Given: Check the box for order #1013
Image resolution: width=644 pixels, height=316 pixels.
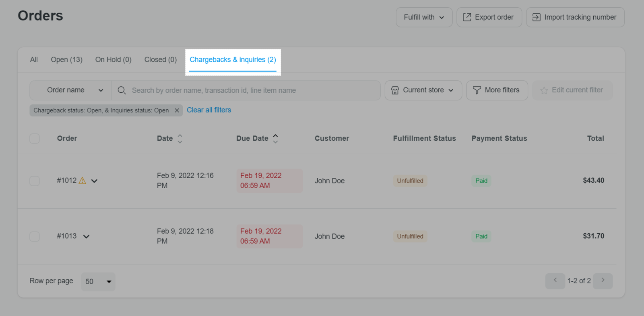Looking at the screenshot, I should point(35,236).
